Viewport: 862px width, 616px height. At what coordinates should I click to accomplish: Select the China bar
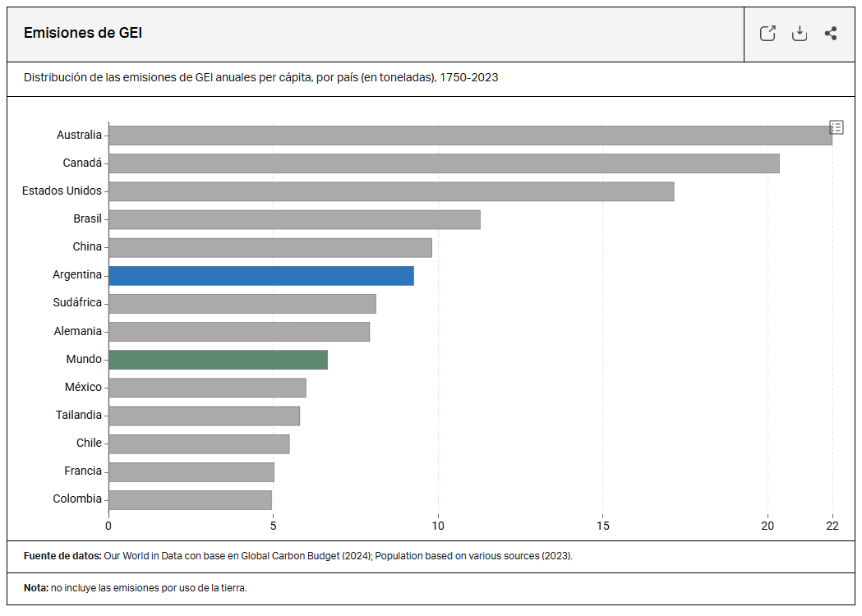point(270,247)
